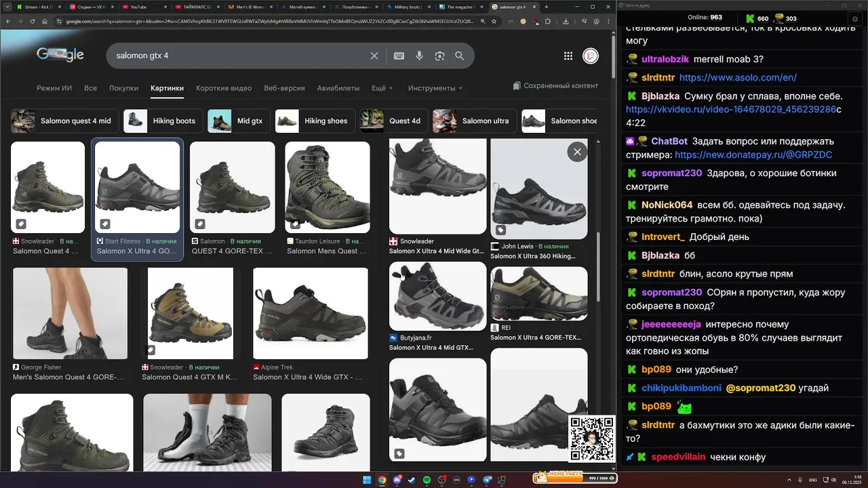
Task: Open Butyjana.fr Salomon X Ultra image
Action: tap(438, 296)
